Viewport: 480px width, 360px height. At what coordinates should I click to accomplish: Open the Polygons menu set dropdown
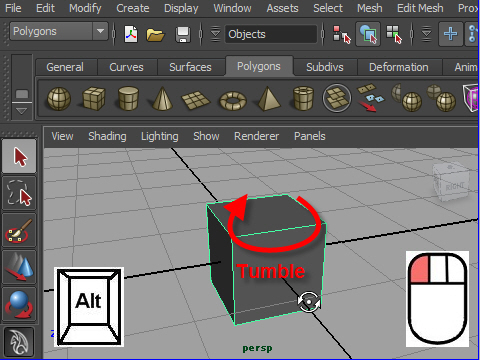click(x=59, y=31)
